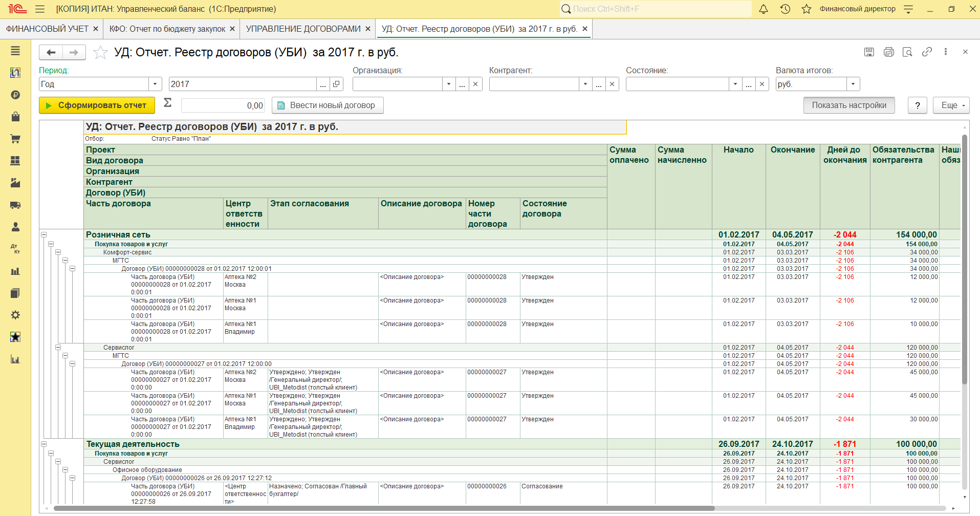Click the notifications bell icon
Viewport: 980px width, 516px height.
pos(763,9)
